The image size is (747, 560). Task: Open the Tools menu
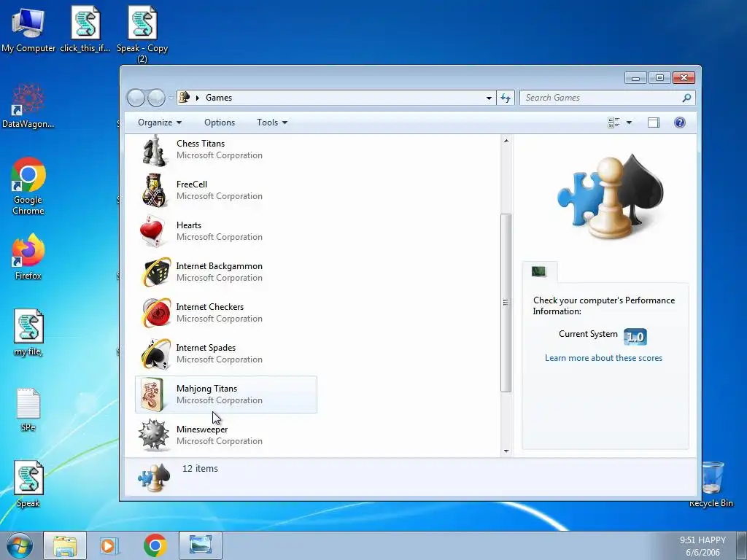coord(272,122)
